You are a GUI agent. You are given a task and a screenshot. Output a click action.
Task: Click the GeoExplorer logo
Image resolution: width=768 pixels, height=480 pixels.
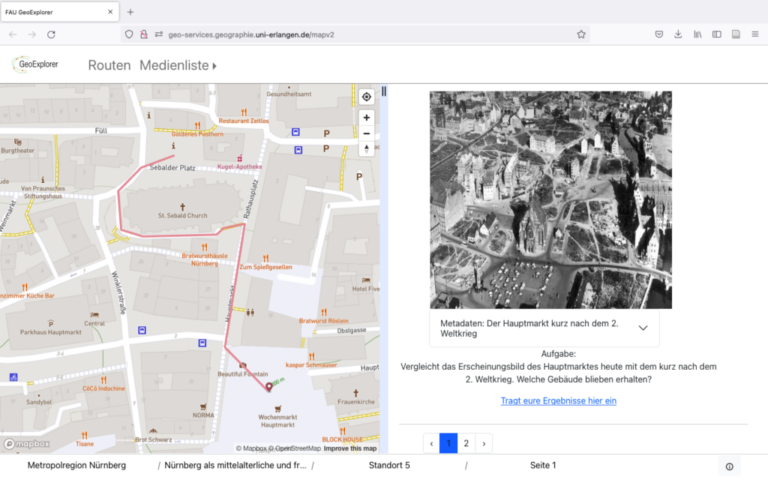click(x=36, y=64)
